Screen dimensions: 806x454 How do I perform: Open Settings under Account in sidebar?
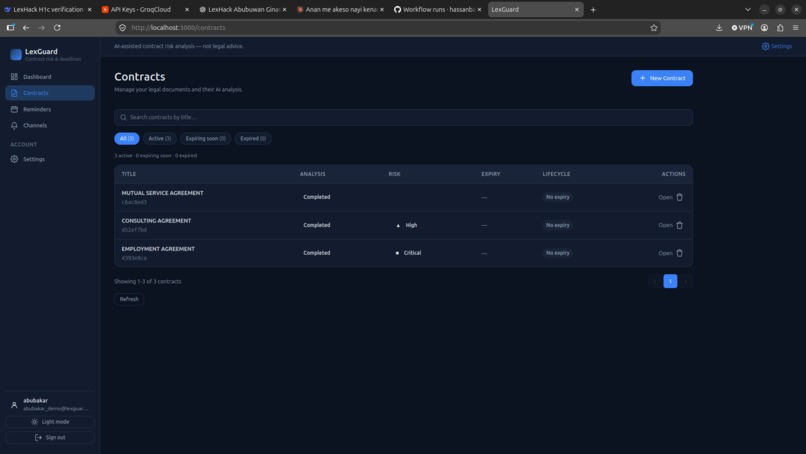pyautogui.click(x=50, y=159)
